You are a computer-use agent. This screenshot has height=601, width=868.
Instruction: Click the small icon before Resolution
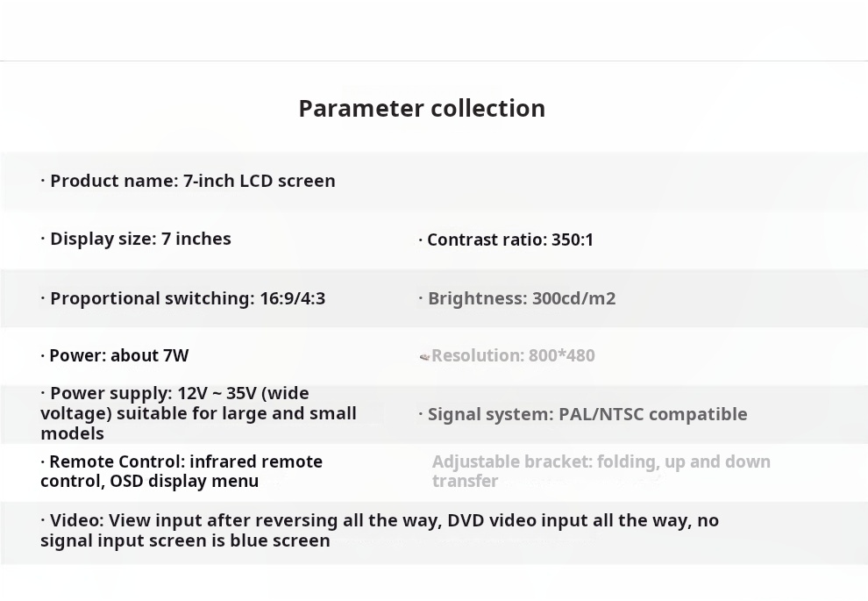tap(424, 357)
